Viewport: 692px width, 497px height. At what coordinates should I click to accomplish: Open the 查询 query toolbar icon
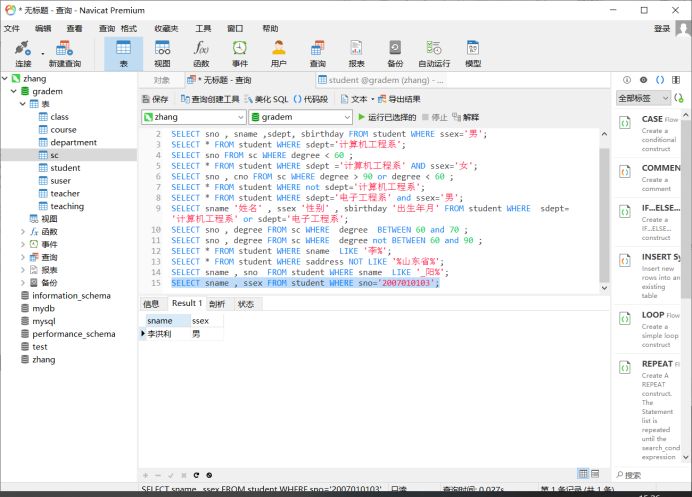317,54
